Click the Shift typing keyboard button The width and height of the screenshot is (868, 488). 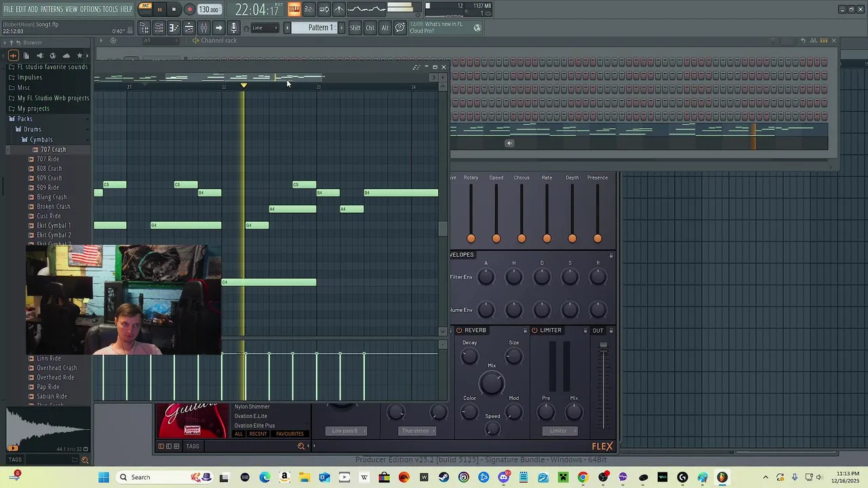[355, 28]
